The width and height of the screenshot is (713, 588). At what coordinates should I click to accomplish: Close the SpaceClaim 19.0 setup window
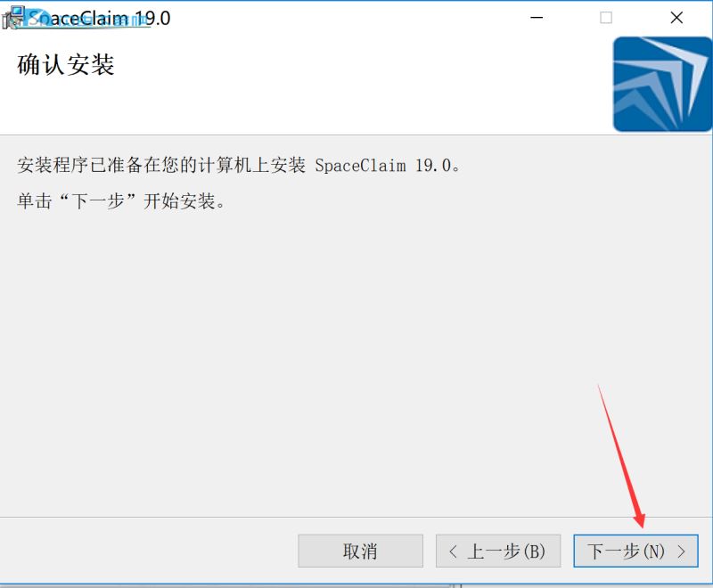click(676, 18)
